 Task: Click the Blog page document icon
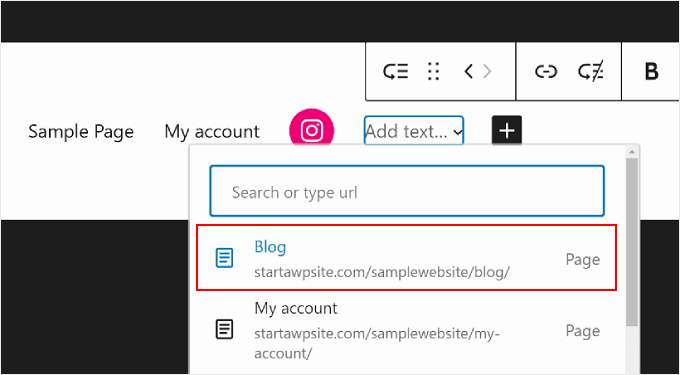(x=224, y=258)
